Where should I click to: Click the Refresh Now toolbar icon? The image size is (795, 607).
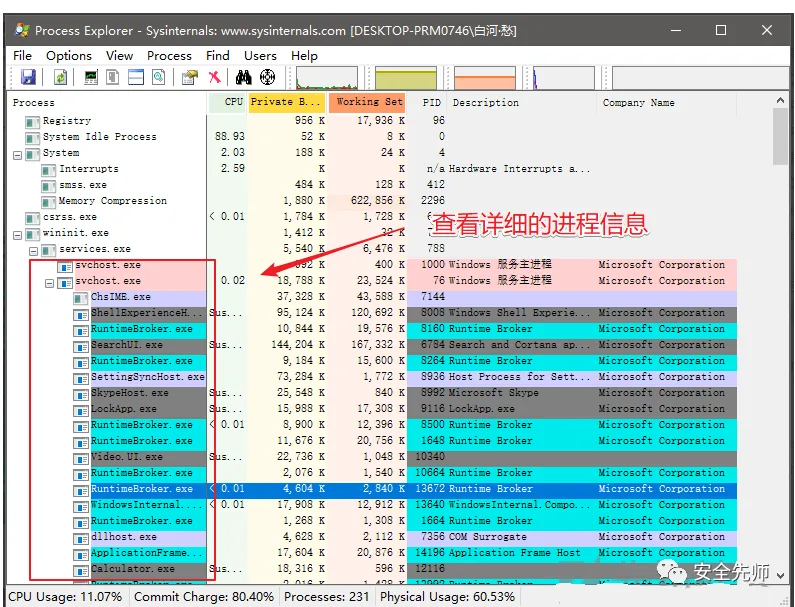[60, 77]
